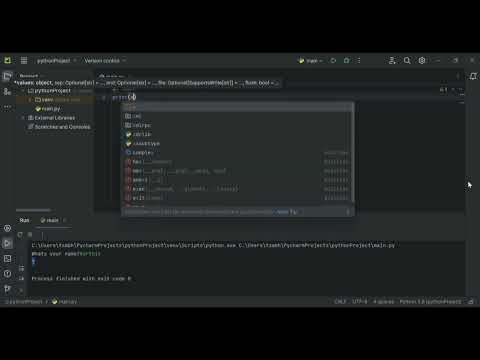The width and height of the screenshot is (480, 360).
Task: Expand the External Libraries node chevron
Action: (x=23, y=118)
